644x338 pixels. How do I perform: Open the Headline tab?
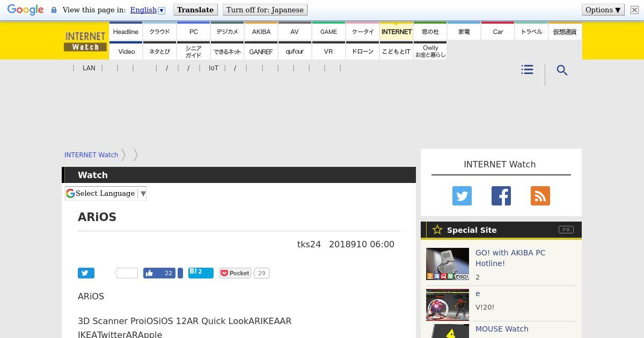pos(126,32)
